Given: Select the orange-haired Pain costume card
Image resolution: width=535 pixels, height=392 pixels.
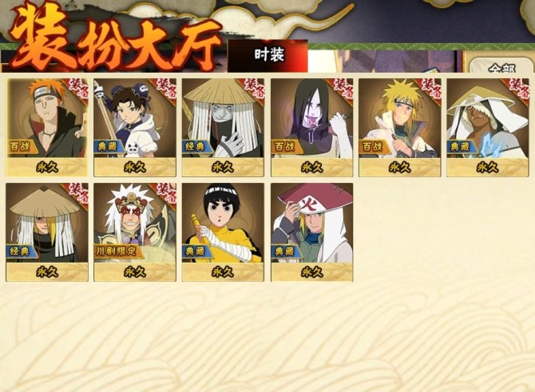Looking at the screenshot, I should pyautogui.click(x=47, y=127).
